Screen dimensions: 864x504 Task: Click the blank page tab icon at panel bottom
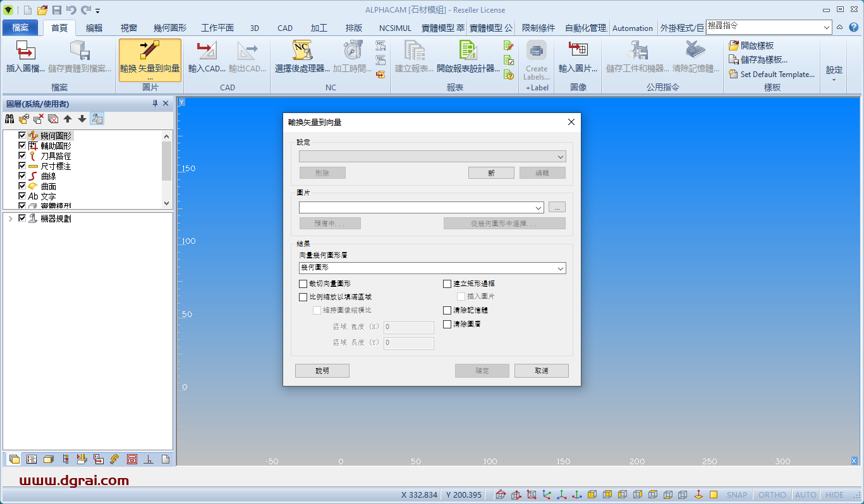point(166,459)
